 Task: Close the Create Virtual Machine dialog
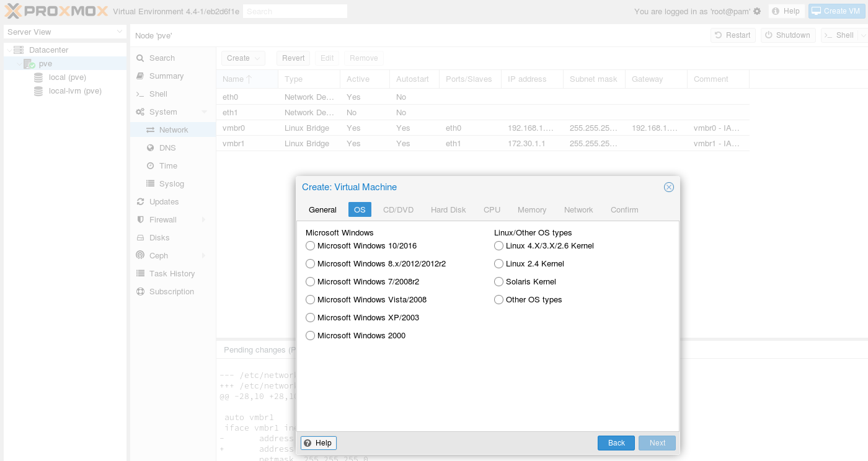point(668,187)
